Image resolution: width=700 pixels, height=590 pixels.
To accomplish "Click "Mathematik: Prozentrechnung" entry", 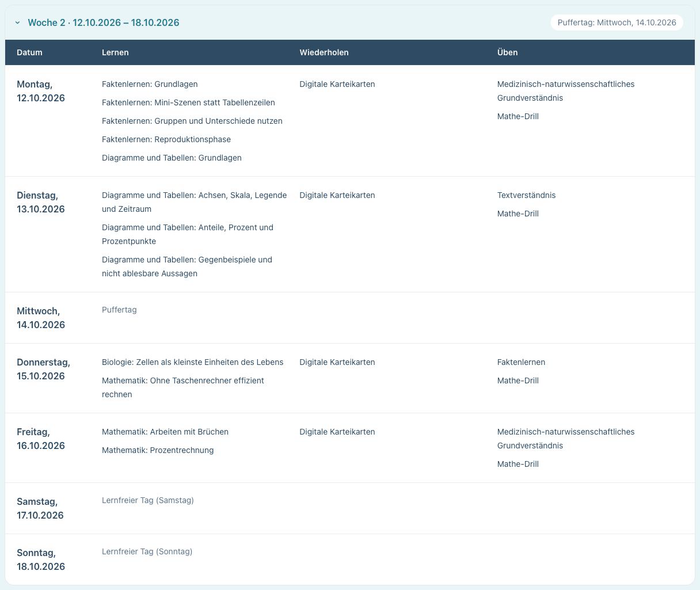I will [158, 450].
